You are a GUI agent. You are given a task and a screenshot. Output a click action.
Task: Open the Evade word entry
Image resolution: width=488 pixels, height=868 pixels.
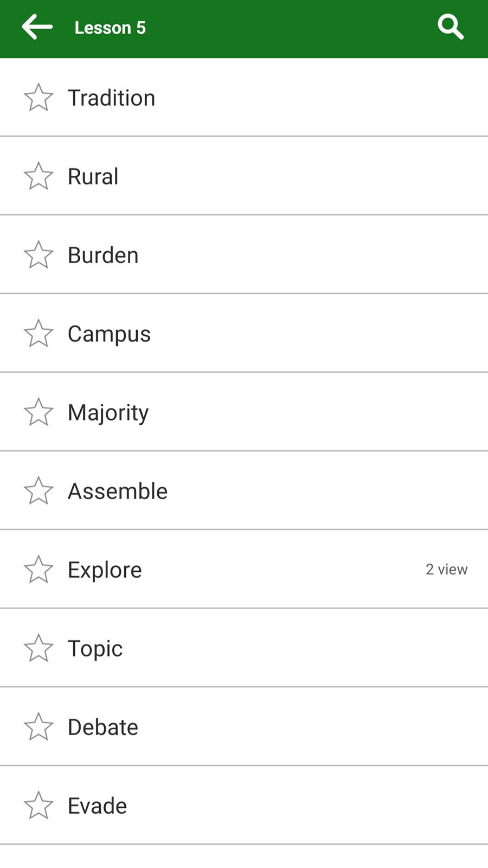(244, 806)
